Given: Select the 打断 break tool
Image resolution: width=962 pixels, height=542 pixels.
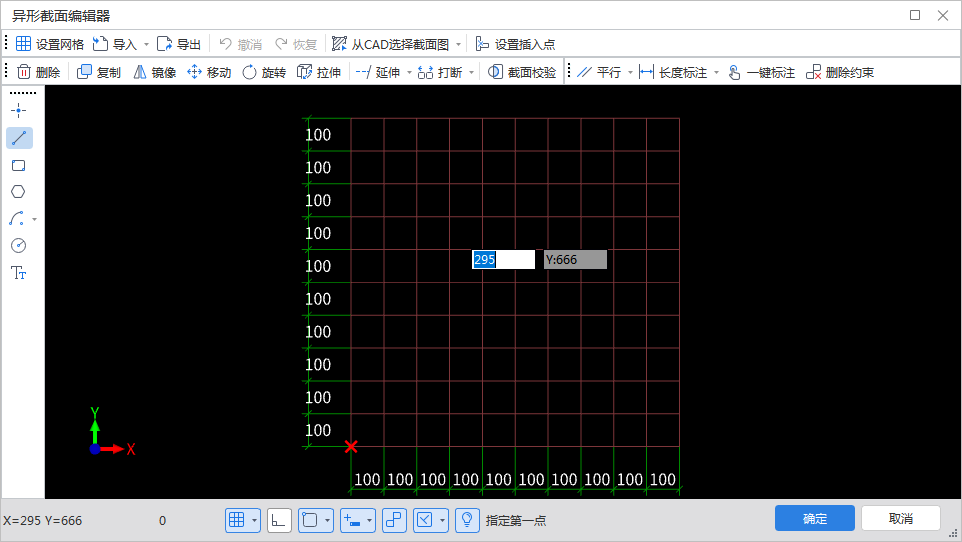Looking at the screenshot, I should click(x=440, y=72).
